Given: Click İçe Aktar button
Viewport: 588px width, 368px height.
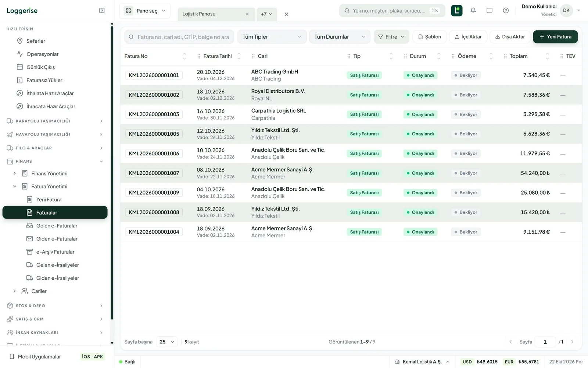Looking at the screenshot, I should click(468, 37).
